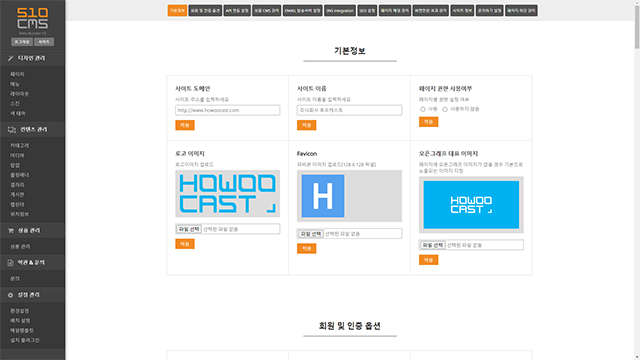This screenshot has height=360, width=640.
Task: Open the SNS integration tab
Action: tap(340, 11)
